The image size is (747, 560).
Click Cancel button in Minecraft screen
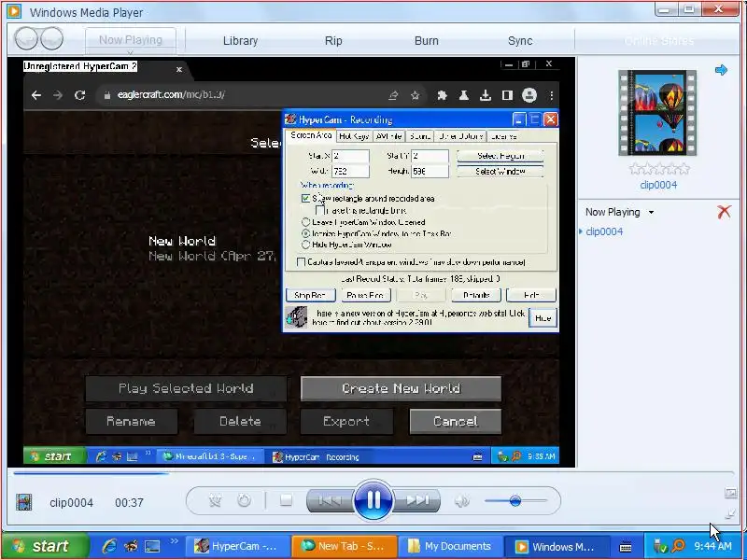tap(456, 422)
